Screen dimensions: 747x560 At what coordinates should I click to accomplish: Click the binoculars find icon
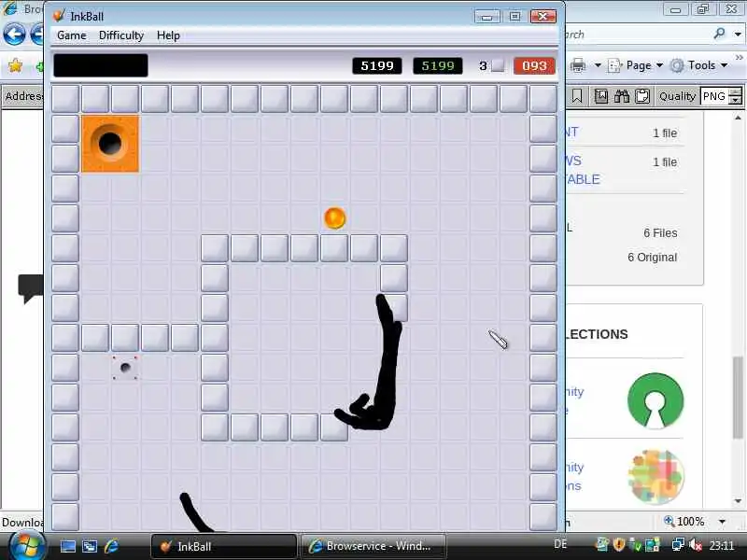622,96
